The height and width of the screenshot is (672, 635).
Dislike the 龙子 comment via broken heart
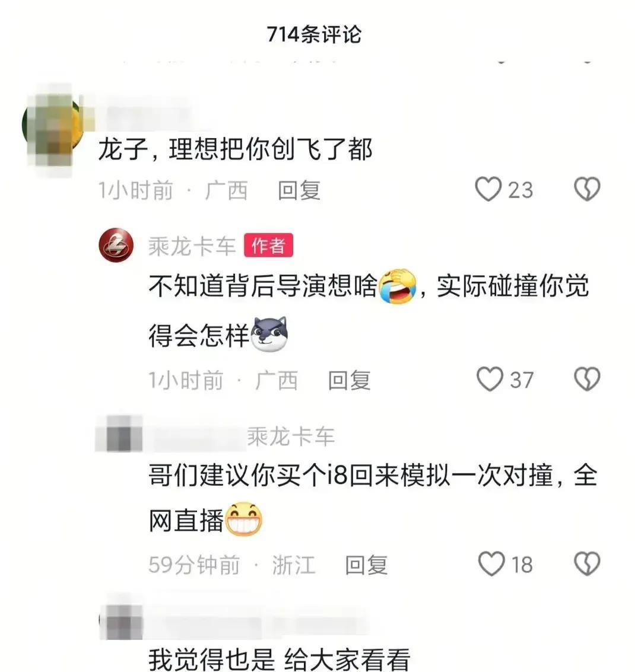587,189
